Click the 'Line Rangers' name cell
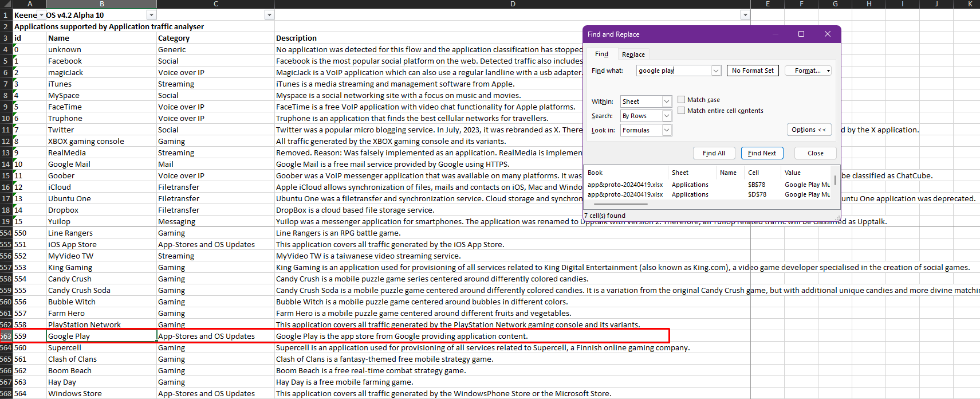The image size is (980, 399). pyautogui.click(x=102, y=233)
